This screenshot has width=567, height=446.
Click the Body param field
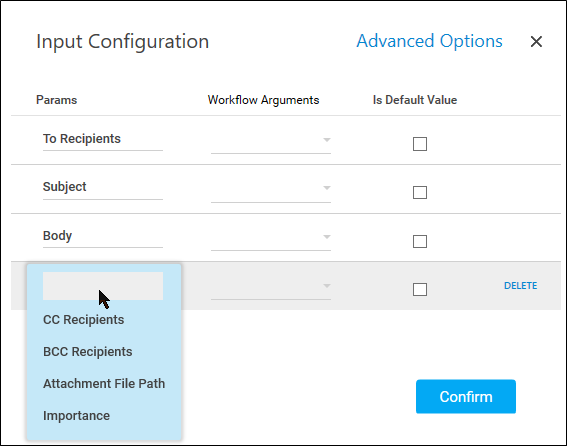(x=103, y=237)
